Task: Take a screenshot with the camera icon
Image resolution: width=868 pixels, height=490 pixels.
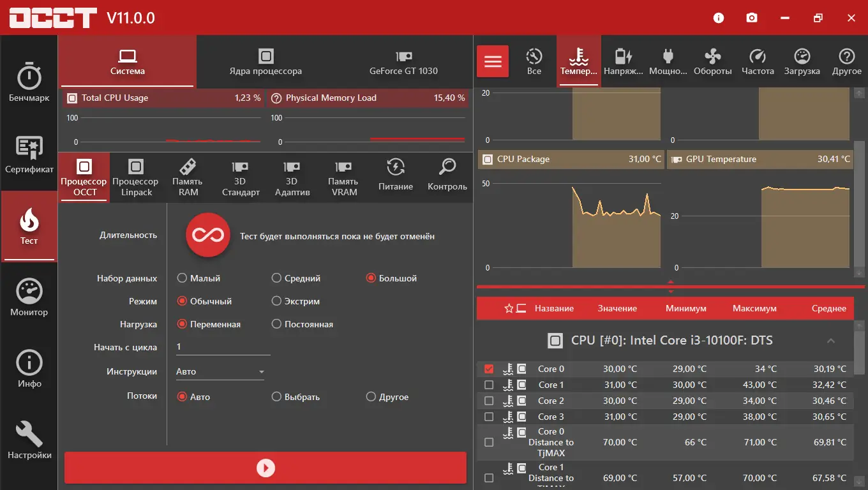Action: pyautogui.click(x=752, y=18)
